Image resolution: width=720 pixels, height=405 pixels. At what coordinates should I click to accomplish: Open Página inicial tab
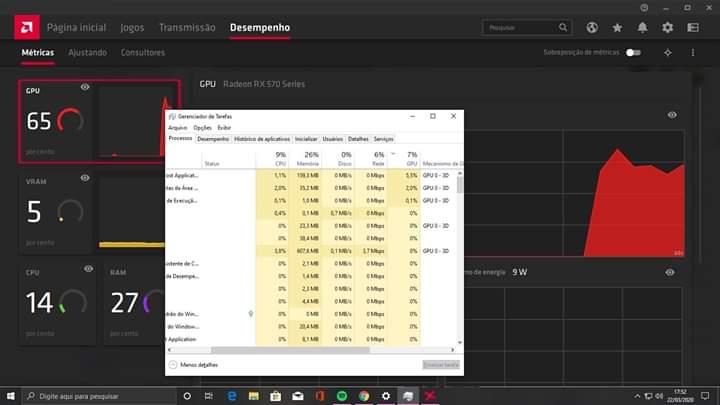(76, 28)
